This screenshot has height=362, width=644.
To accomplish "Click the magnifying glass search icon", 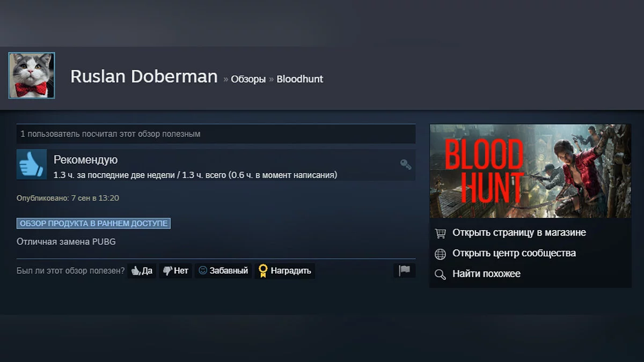I will (x=441, y=275).
